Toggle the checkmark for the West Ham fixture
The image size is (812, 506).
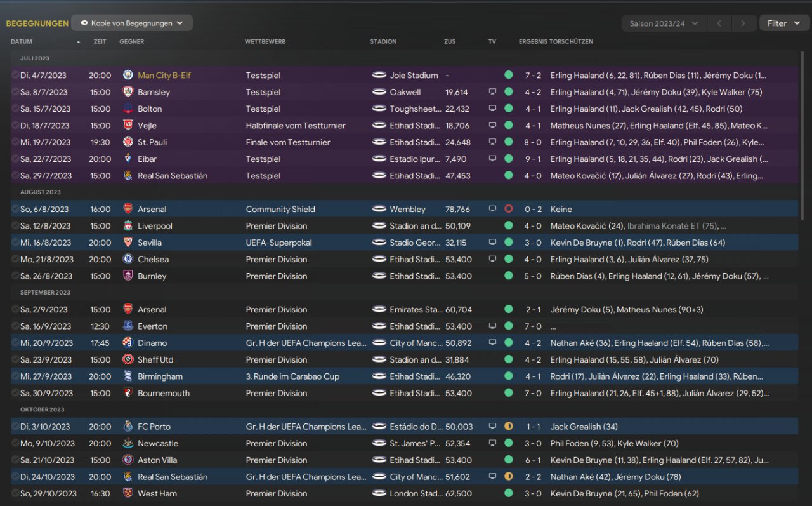pyautogui.click(x=15, y=493)
